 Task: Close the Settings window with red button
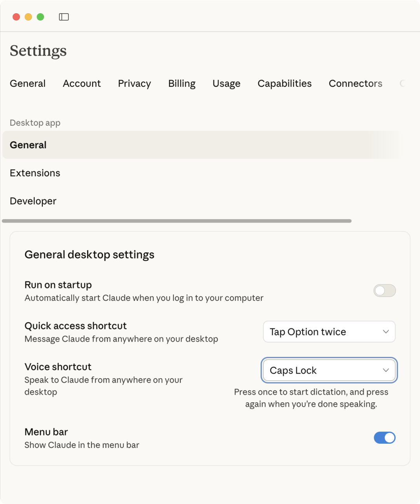point(16,17)
